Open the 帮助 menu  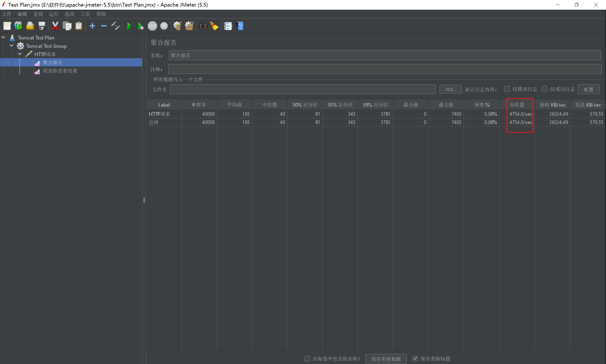coord(101,14)
